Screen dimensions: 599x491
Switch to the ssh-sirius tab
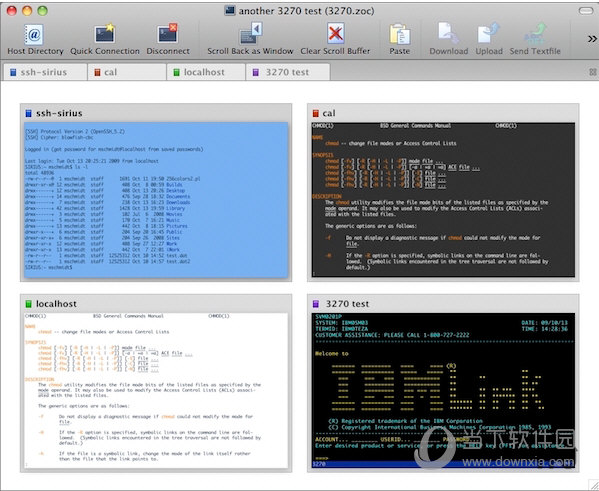[45, 72]
